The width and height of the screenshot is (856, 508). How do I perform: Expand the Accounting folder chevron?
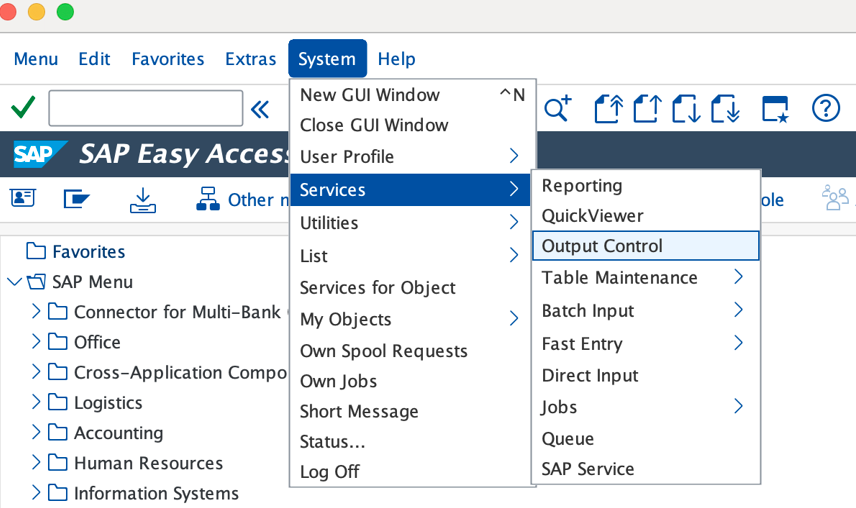36,432
